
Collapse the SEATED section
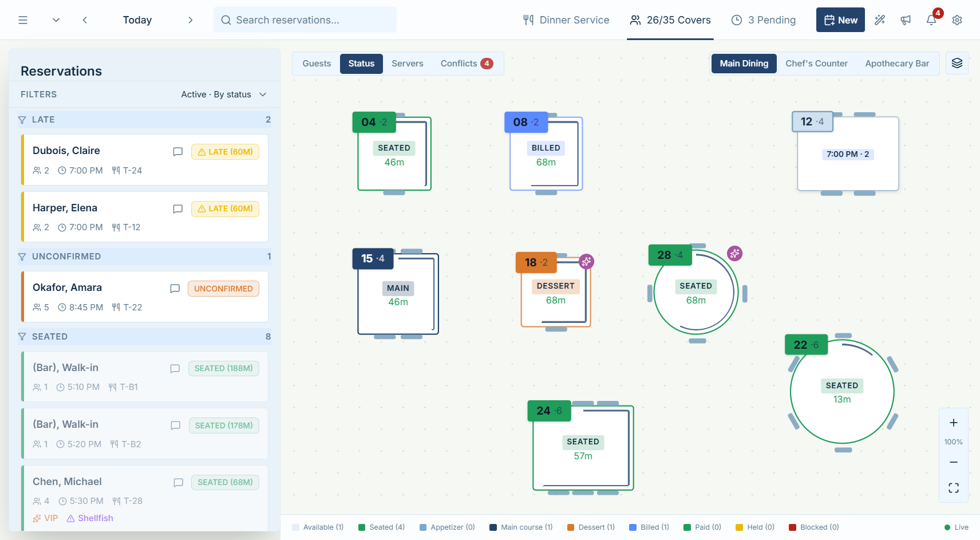[x=144, y=337]
